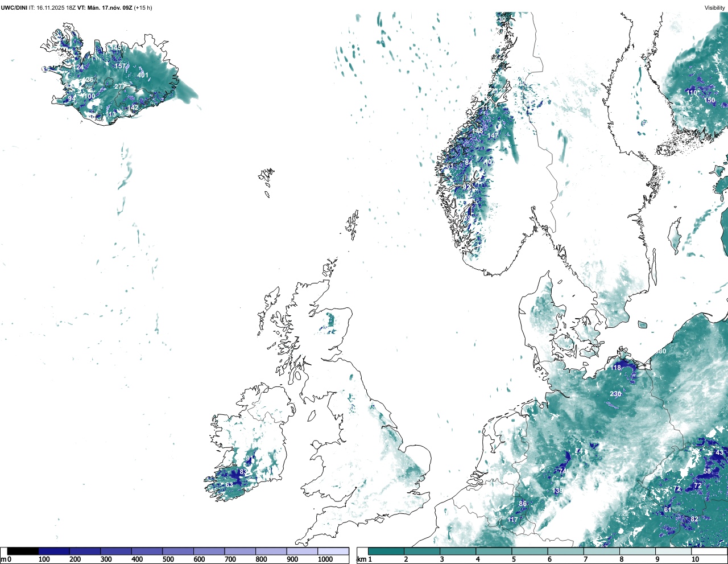Click the 'm' unit label before 0
Viewport: 728px width, 564px height.
tap(3, 559)
